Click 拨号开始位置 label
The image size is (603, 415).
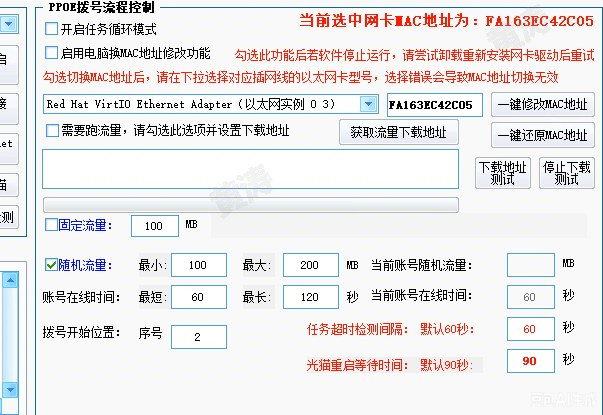pyautogui.click(x=81, y=332)
